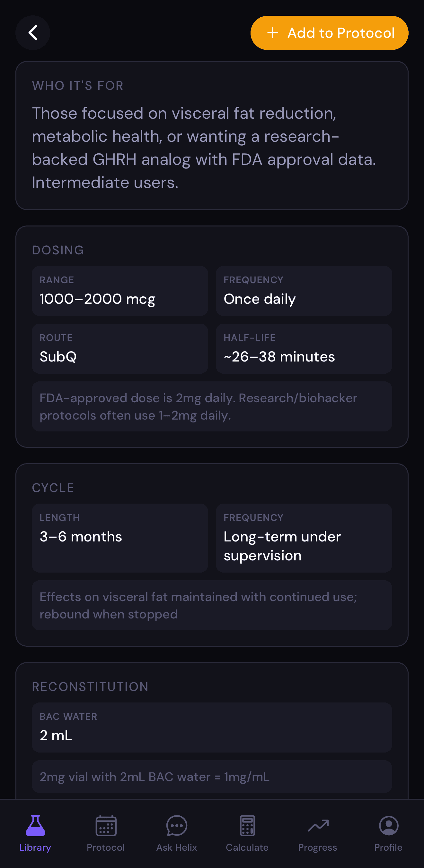Image resolution: width=424 pixels, height=868 pixels.
Task: Open the Progress trend-line icon
Action: coord(318,826)
